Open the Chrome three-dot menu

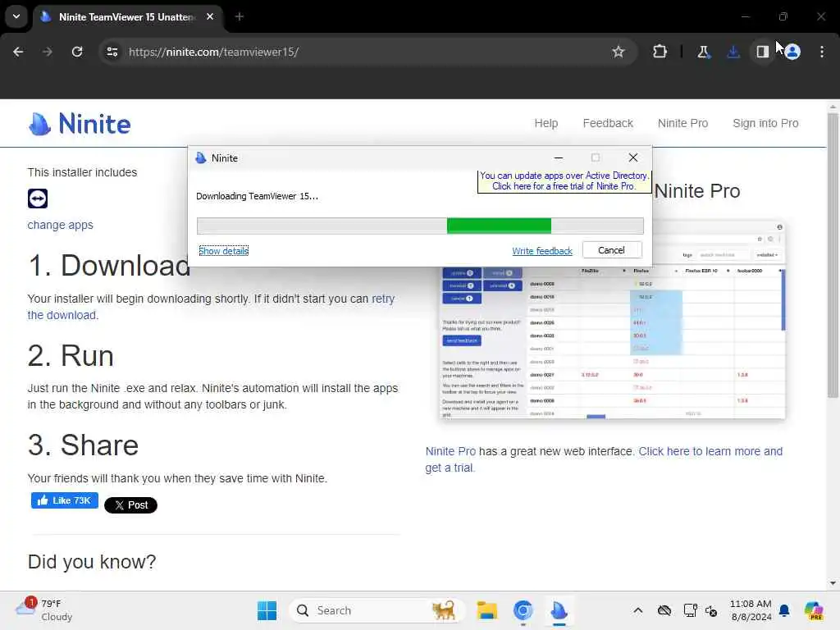[822, 52]
